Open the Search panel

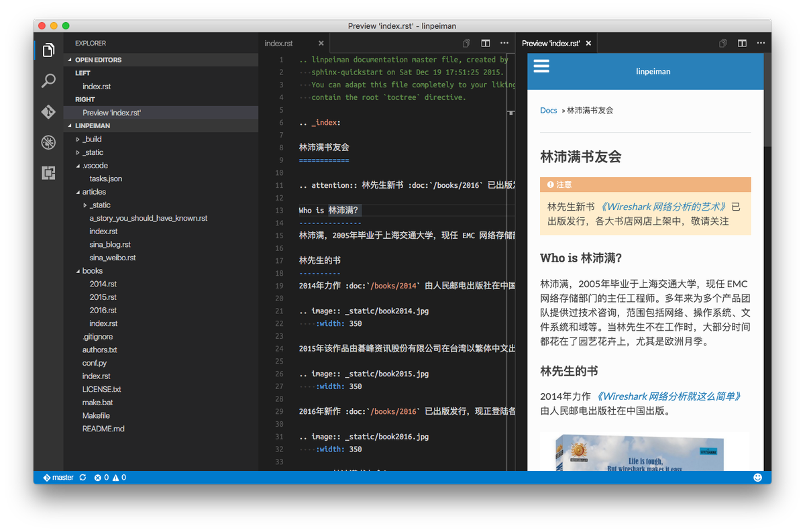click(x=48, y=80)
